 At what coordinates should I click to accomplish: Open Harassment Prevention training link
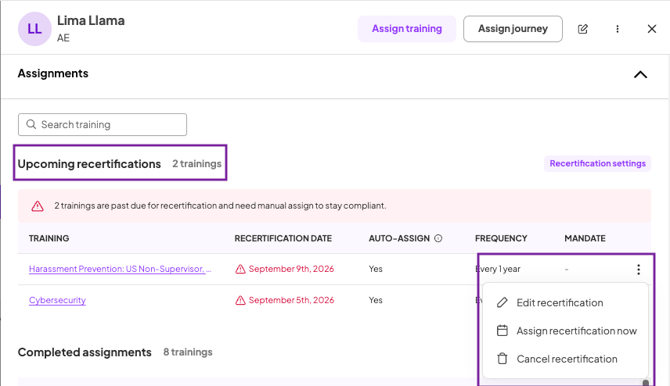click(120, 269)
